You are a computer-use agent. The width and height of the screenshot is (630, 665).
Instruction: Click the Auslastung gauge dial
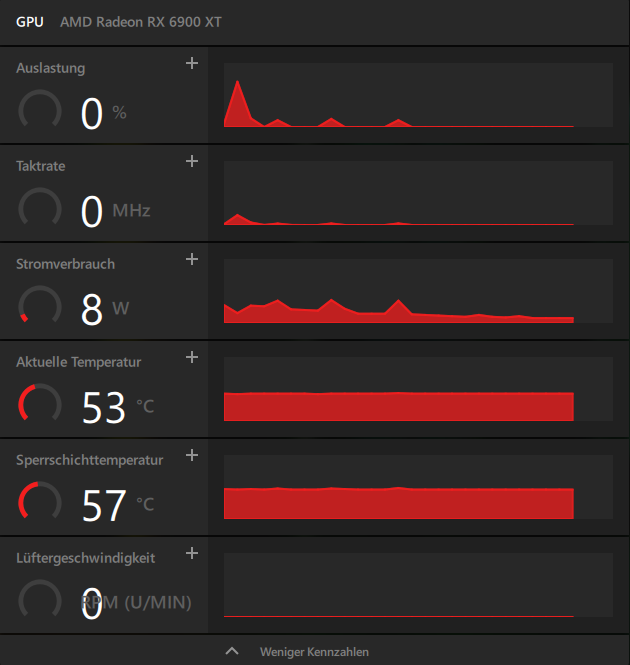click(x=40, y=110)
